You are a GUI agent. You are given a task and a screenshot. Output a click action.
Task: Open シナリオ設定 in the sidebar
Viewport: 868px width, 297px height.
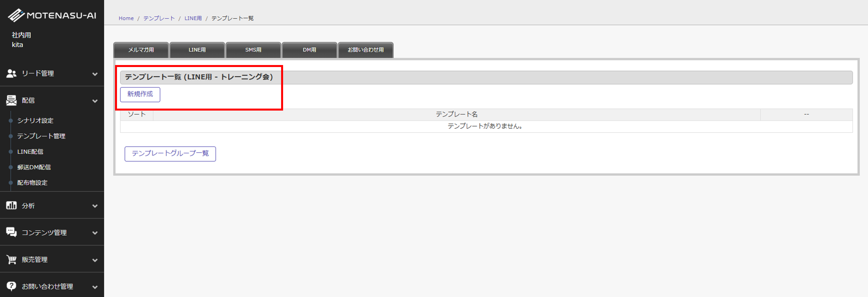click(x=35, y=121)
